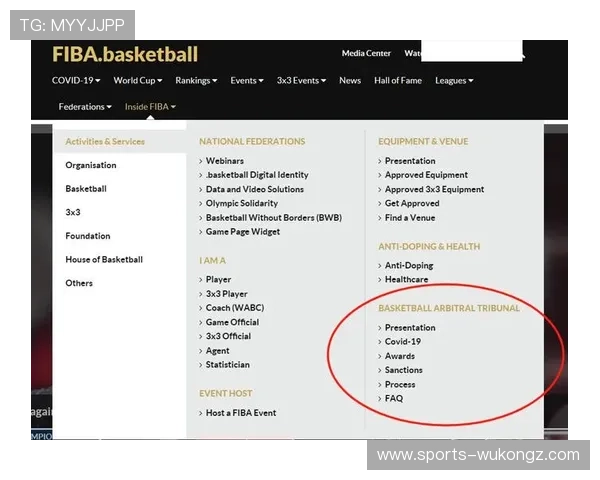Choose Coach (WABC) link
600x480 pixels.
(235, 308)
